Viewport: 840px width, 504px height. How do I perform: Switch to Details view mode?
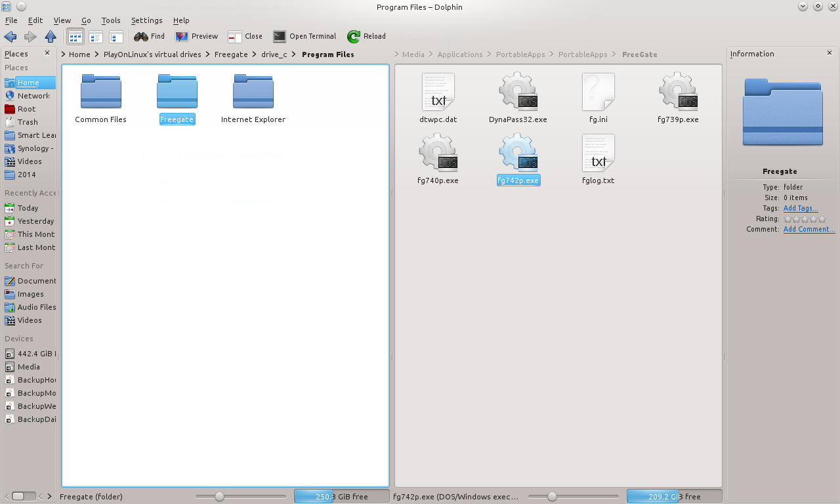click(116, 37)
